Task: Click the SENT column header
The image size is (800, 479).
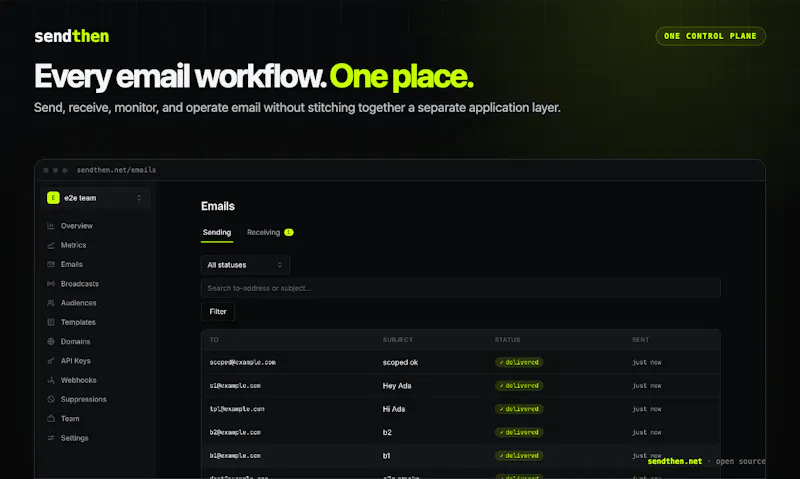Action: (640, 340)
